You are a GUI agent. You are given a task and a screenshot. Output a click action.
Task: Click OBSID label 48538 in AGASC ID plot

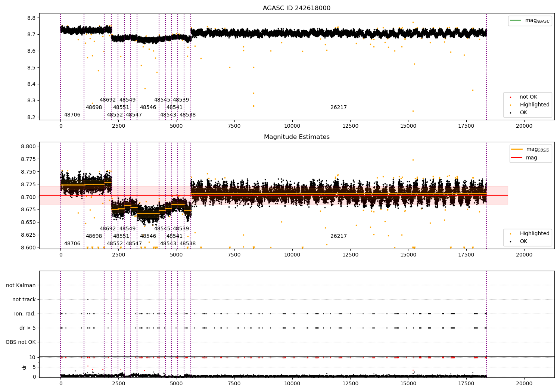[187, 115]
